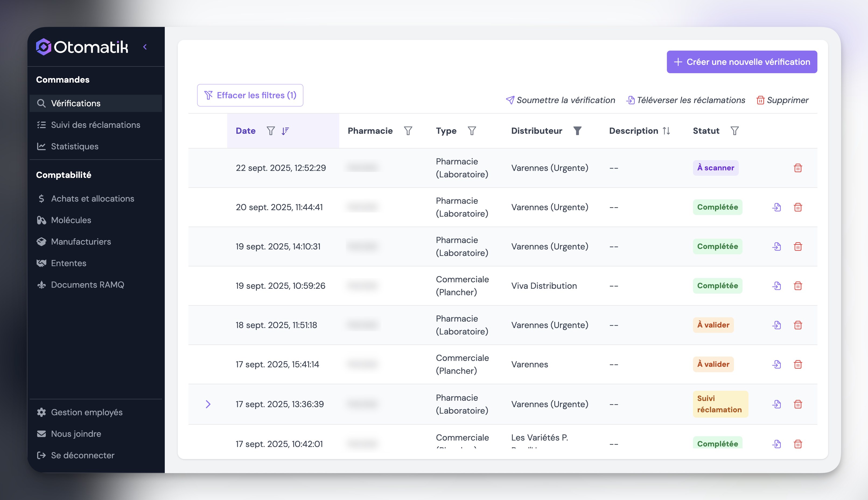Viewport: 868px width, 500px height.
Task: Collapse the Otomatik sidebar with the chevron
Action: (x=145, y=47)
